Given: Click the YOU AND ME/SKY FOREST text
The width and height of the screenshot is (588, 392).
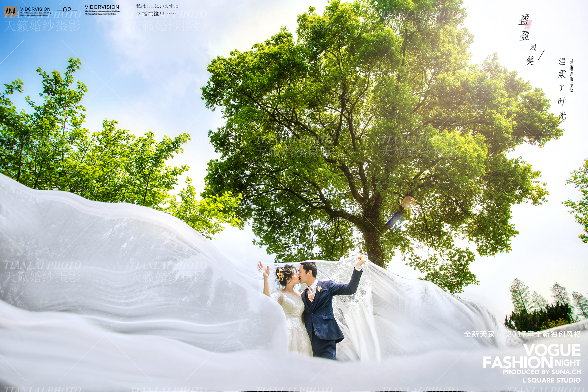Looking at the screenshot, I should 571,76.
